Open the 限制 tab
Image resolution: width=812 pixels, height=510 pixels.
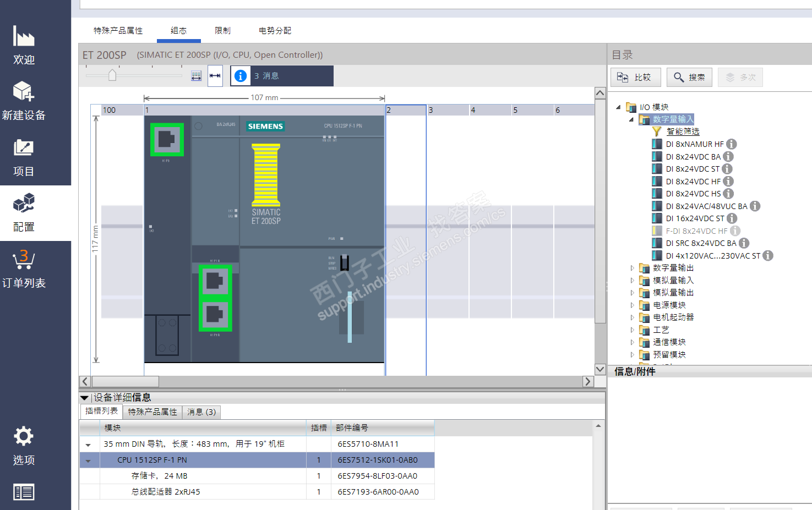tap(223, 31)
